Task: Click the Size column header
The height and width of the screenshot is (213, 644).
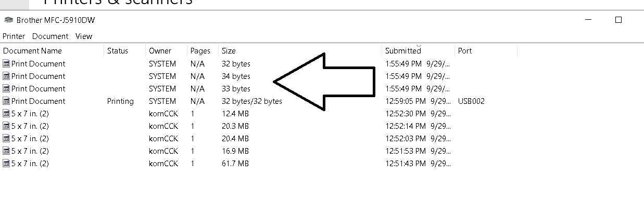Action: (300, 51)
